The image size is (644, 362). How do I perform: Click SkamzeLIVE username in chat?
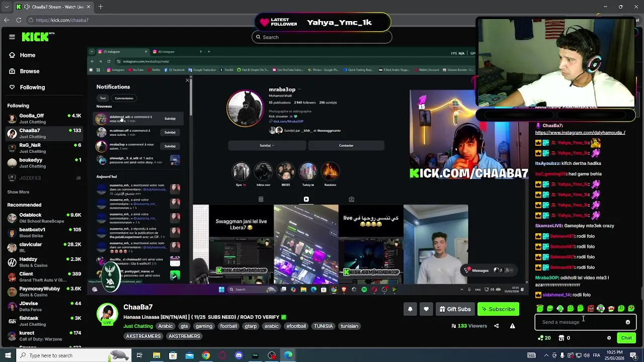[548, 226]
